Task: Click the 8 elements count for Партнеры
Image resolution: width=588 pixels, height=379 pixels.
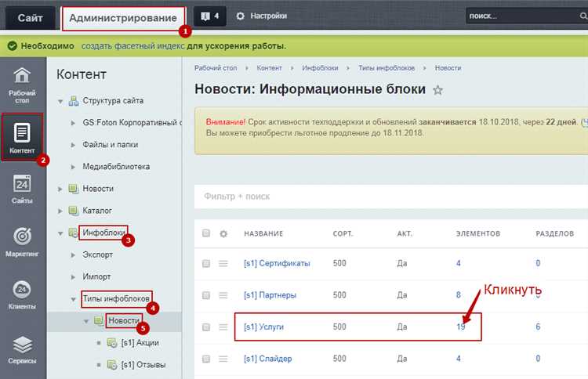Action: point(459,295)
